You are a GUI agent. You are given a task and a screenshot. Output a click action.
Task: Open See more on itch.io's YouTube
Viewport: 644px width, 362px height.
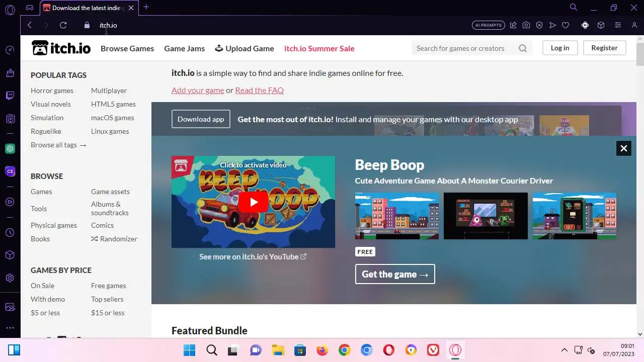(253, 256)
